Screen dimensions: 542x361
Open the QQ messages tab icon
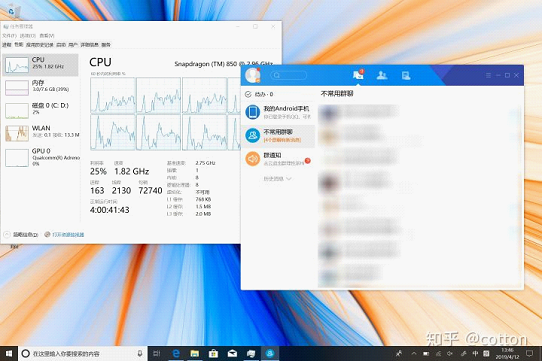358,75
